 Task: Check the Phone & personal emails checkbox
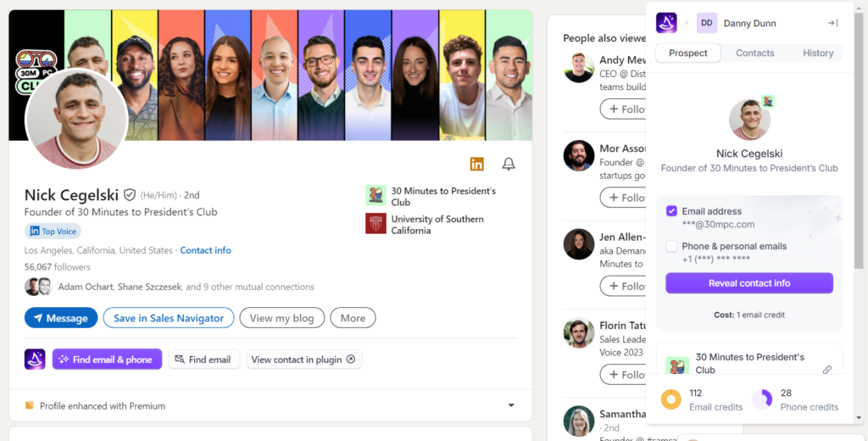671,246
